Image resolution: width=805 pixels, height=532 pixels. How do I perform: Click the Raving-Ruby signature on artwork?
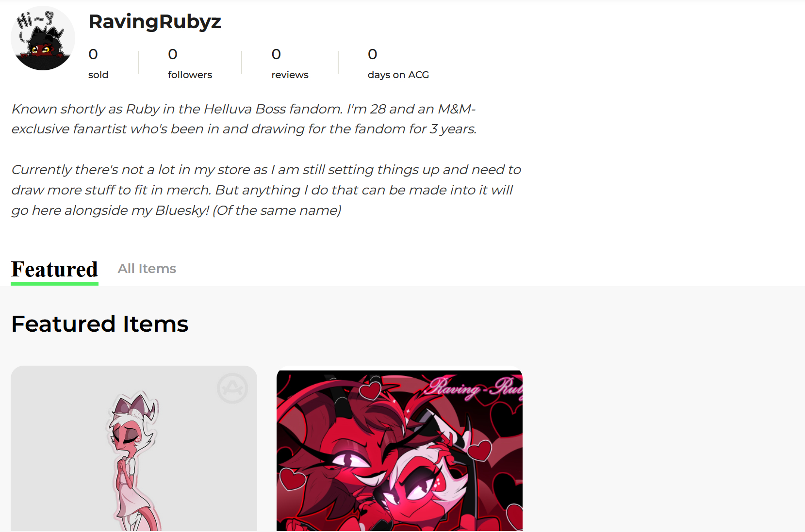pyautogui.click(x=473, y=388)
